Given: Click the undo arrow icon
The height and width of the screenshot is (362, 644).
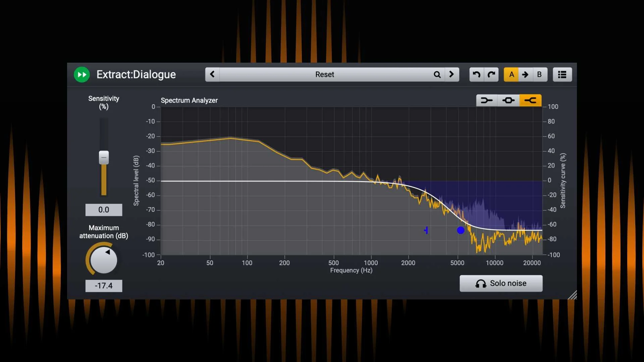Looking at the screenshot, I should [x=476, y=74].
